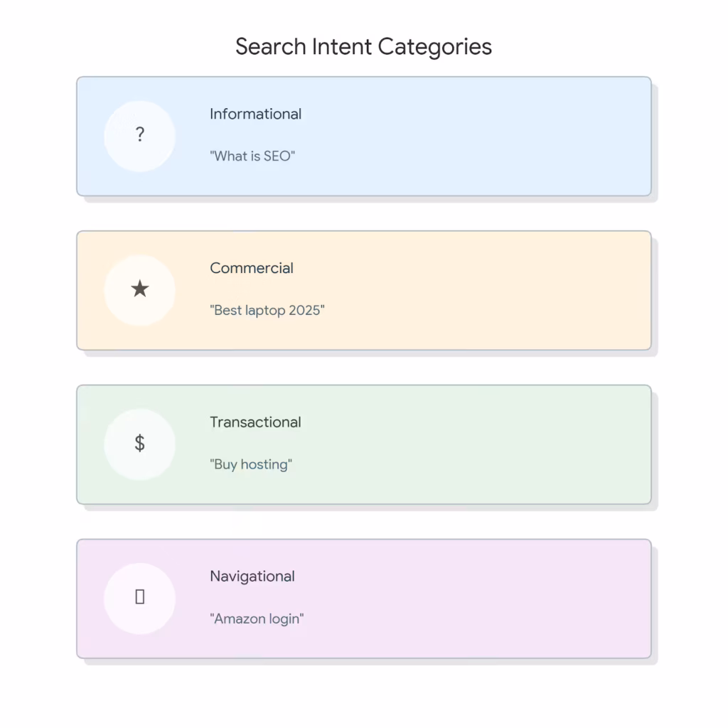
Task: Click the question mark icon
Action: 140,134
